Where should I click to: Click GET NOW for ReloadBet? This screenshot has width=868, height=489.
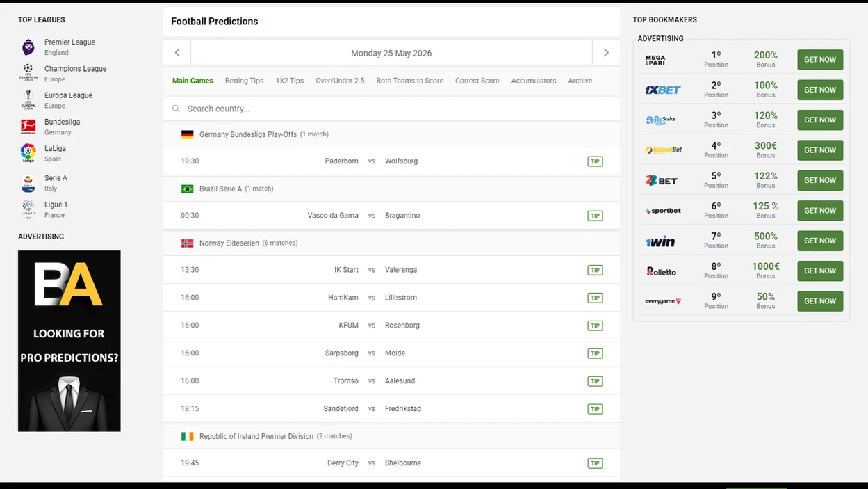[x=820, y=150]
